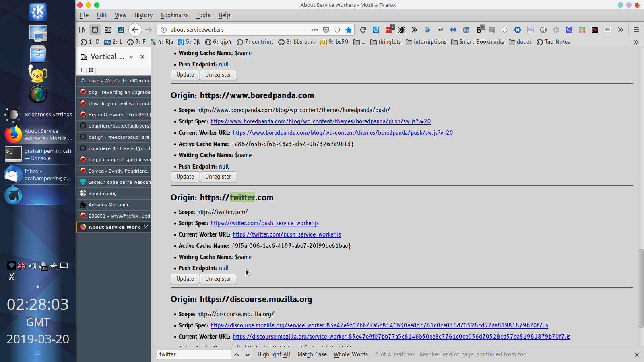Enable Highlight All in the find bar
This screenshot has width=644, height=362.
274,354
